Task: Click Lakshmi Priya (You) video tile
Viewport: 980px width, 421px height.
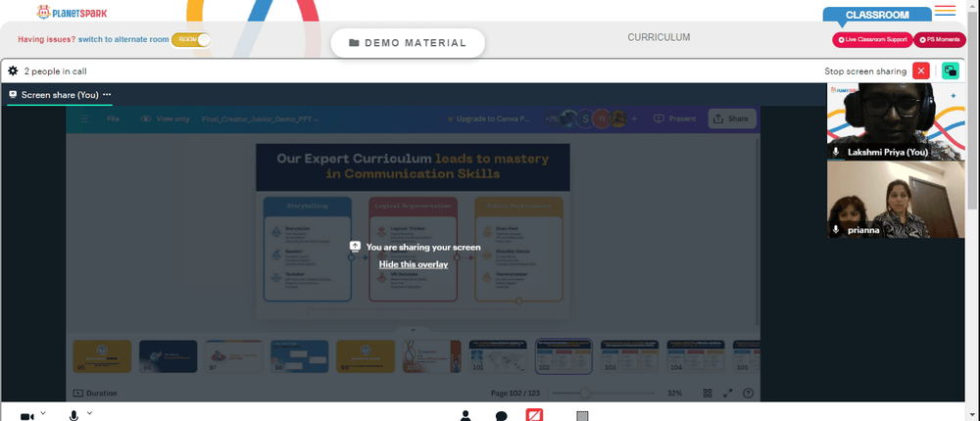Action: (897, 121)
